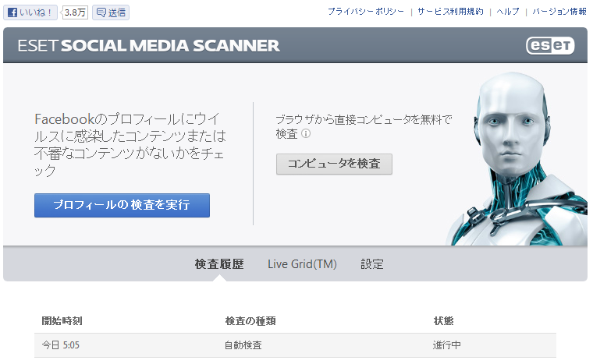Switch to the 設定 tab
The height and width of the screenshot is (364, 593).
pos(372,263)
